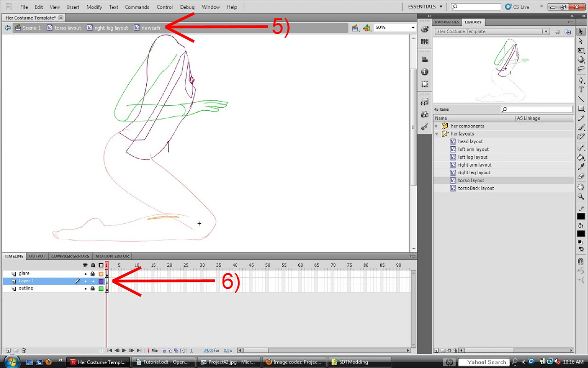Image resolution: width=588 pixels, height=368 pixels.
Task: Unlock the glare layer
Action: pyautogui.click(x=92, y=274)
